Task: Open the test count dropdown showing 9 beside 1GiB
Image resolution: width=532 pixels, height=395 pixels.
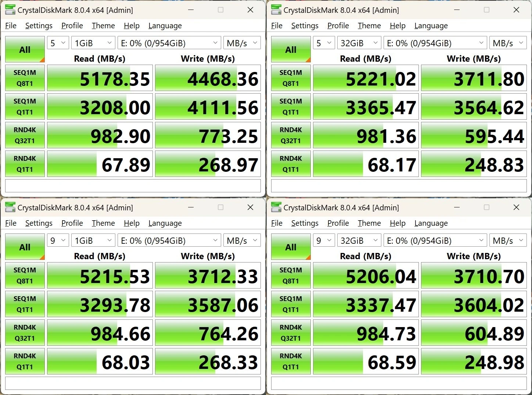Action: 58,240
